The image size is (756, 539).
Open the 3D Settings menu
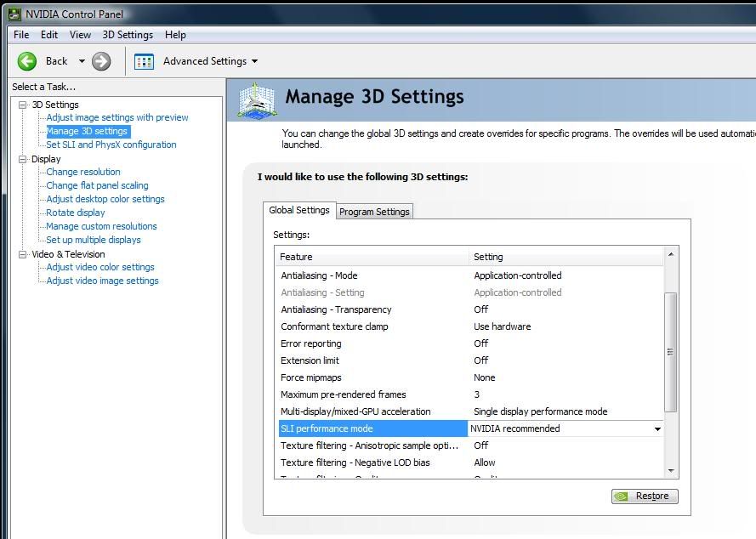(x=128, y=35)
